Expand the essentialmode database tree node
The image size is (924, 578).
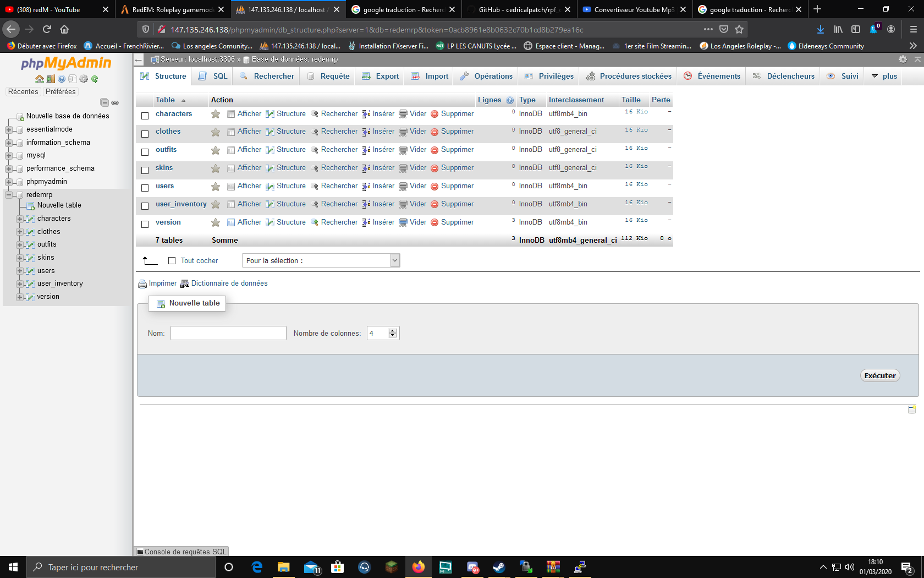(x=9, y=129)
